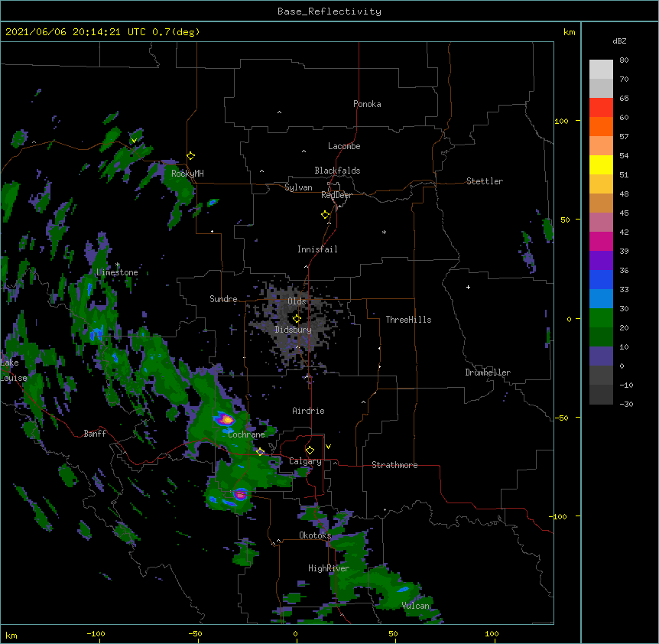The width and height of the screenshot is (659, 644).
Task: Click the yellow diamond marker above Calgary
Action: [310, 450]
